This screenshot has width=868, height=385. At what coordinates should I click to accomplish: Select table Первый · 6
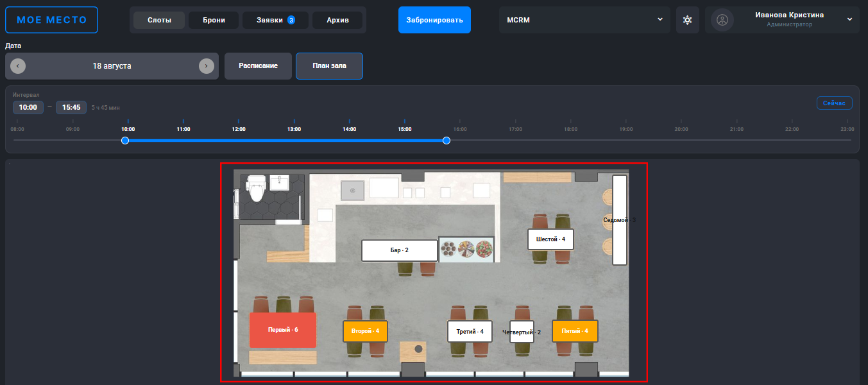[x=283, y=330]
